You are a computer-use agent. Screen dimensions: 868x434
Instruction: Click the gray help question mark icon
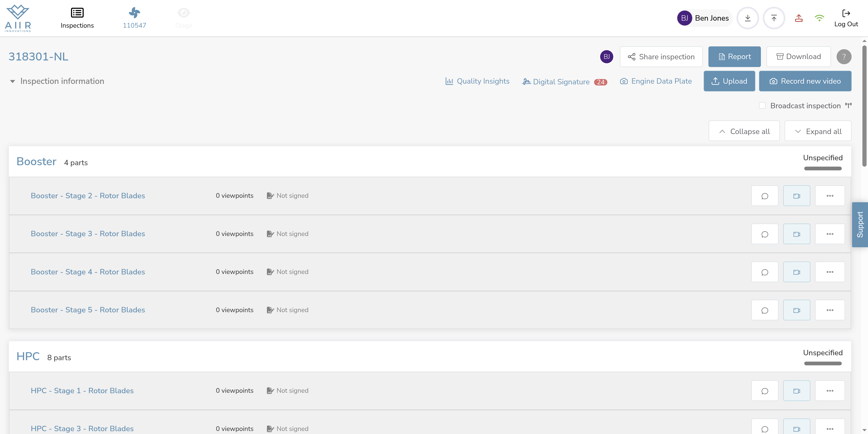(844, 57)
